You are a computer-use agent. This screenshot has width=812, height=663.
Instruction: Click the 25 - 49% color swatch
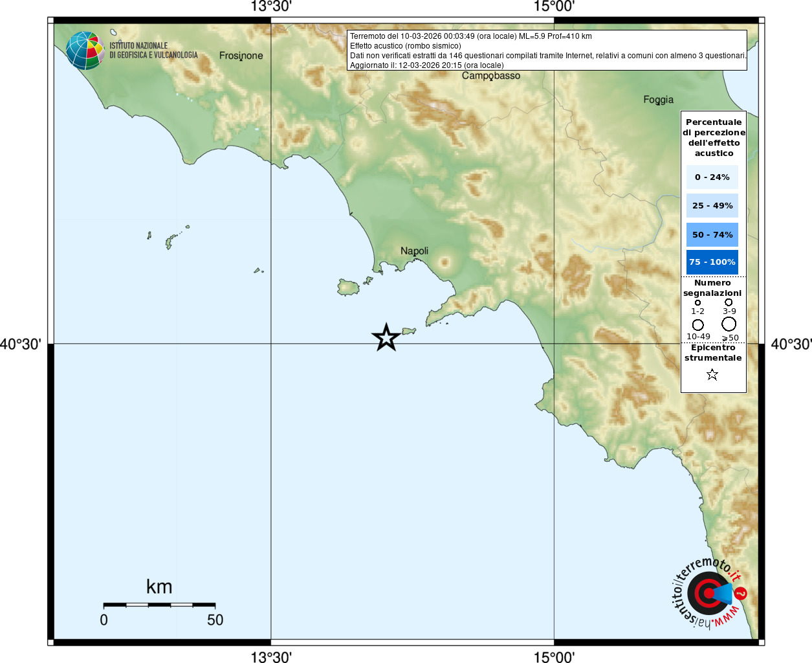pos(712,205)
